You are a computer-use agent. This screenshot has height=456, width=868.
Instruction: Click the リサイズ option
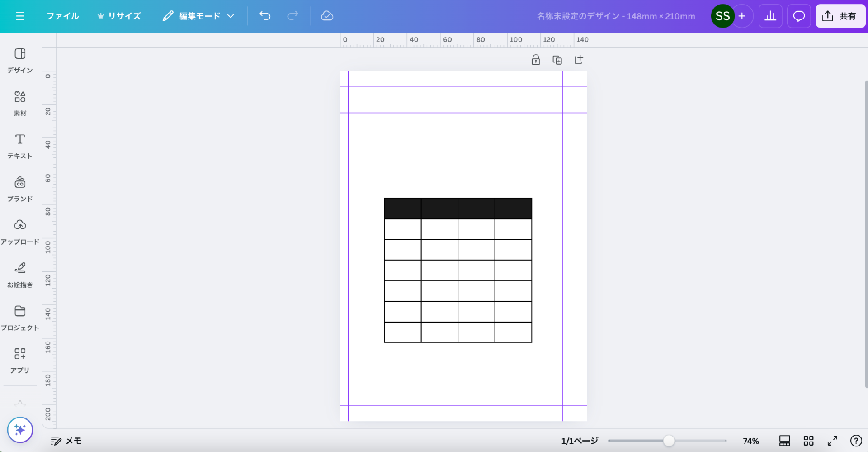click(x=119, y=16)
